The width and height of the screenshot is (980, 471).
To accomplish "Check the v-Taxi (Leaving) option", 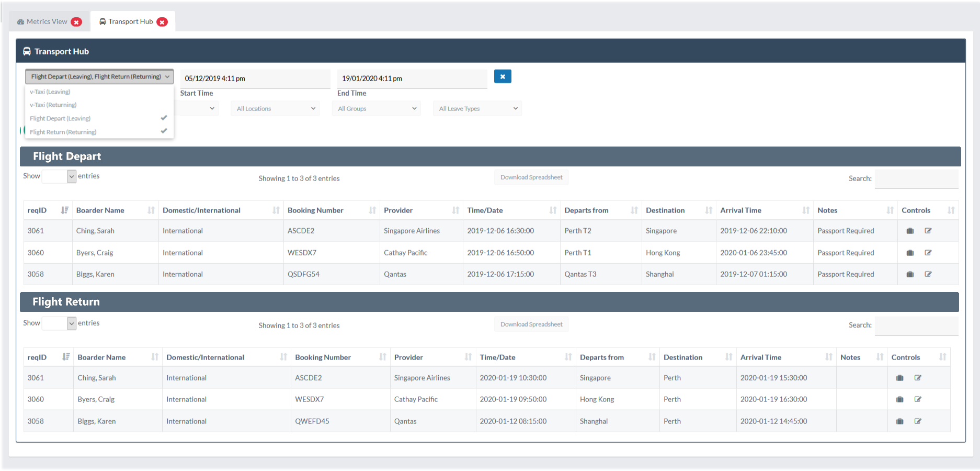I will coord(99,92).
